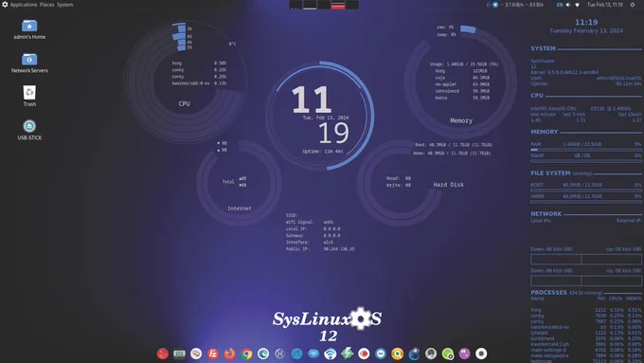The image size is (644, 363).
Task: Open the blue diamond dock icon
Action: tap(313, 354)
